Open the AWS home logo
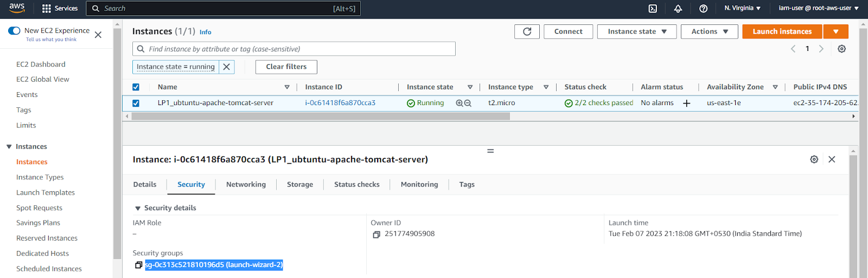868x278 pixels. 17,8
